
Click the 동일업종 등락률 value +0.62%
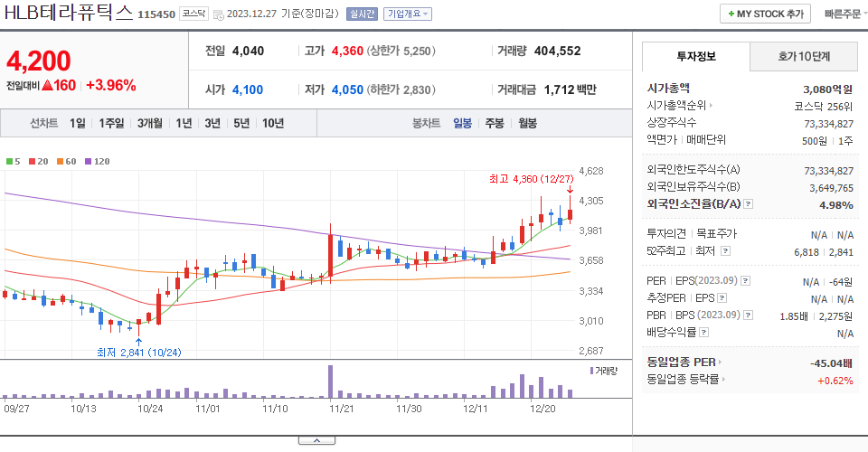835,381
